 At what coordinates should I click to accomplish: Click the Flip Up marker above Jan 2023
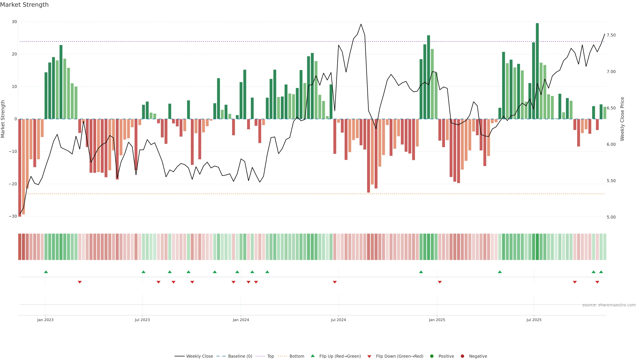coord(46,272)
